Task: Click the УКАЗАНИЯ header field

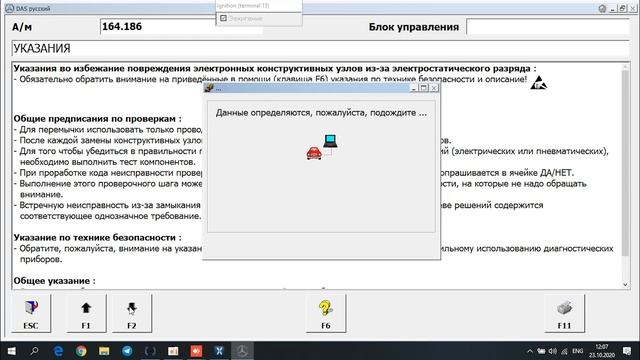Action: pyautogui.click(x=320, y=49)
